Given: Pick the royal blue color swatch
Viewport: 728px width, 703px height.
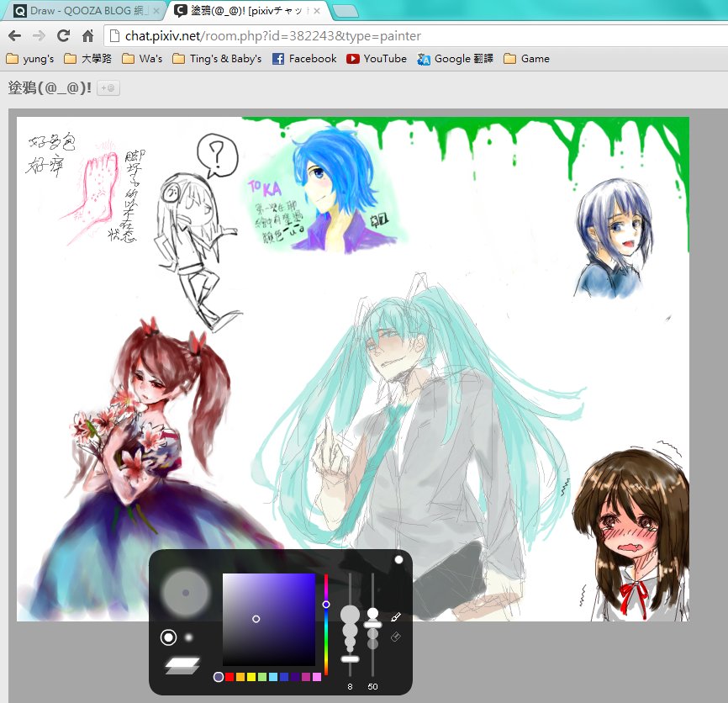Looking at the screenshot, I should (x=283, y=677).
